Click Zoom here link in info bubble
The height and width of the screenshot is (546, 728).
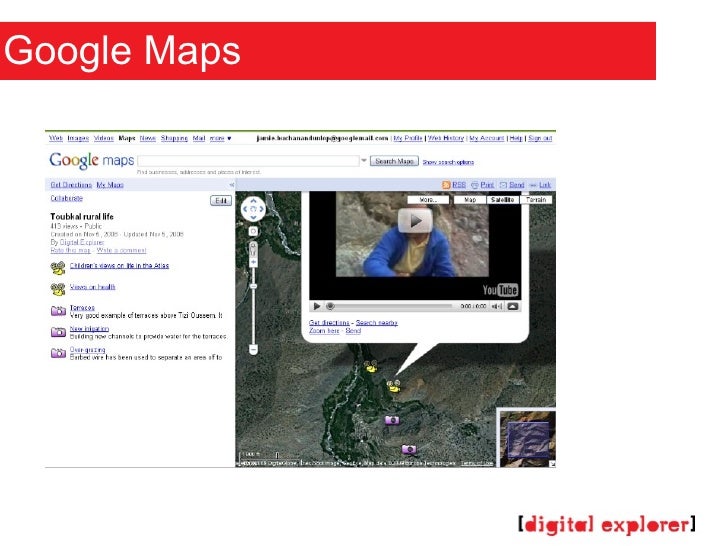324,331
